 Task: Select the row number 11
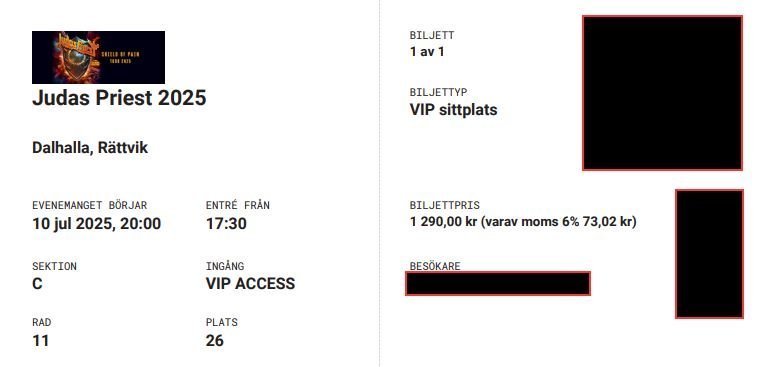click(x=40, y=340)
